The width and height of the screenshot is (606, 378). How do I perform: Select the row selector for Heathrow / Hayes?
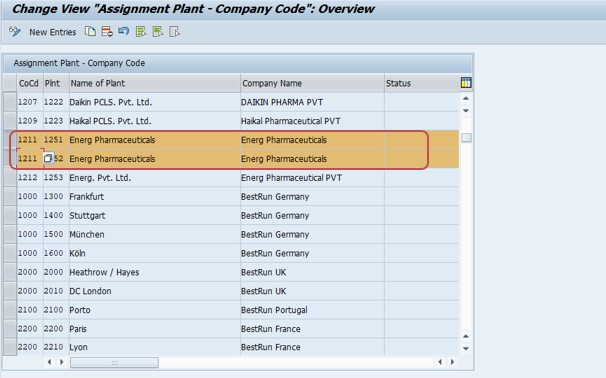pos(10,272)
